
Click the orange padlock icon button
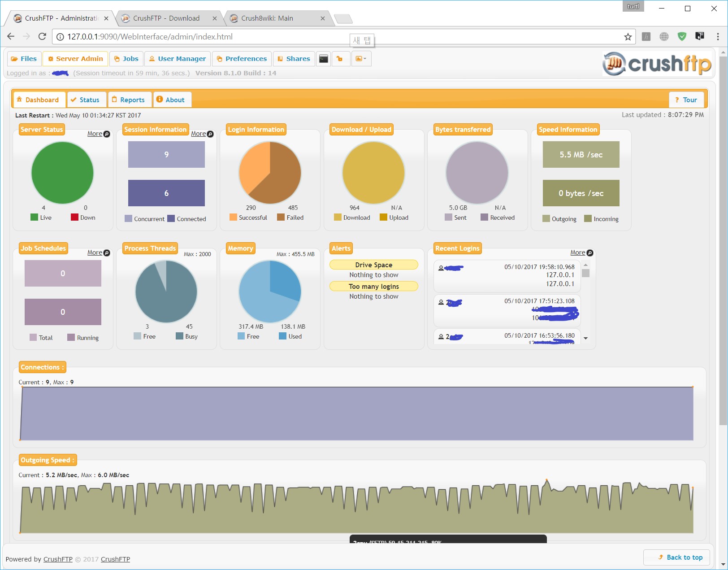pyautogui.click(x=340, y=59)
